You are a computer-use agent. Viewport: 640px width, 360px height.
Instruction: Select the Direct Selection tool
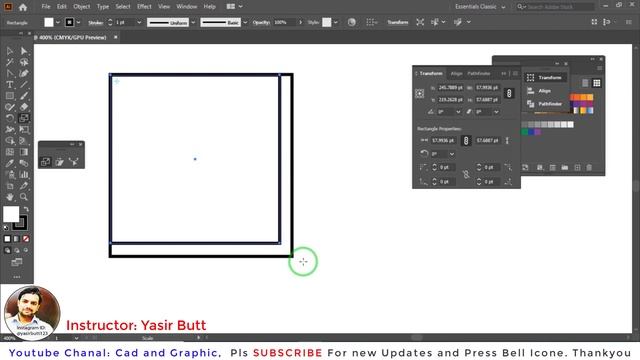click(24, 51)
